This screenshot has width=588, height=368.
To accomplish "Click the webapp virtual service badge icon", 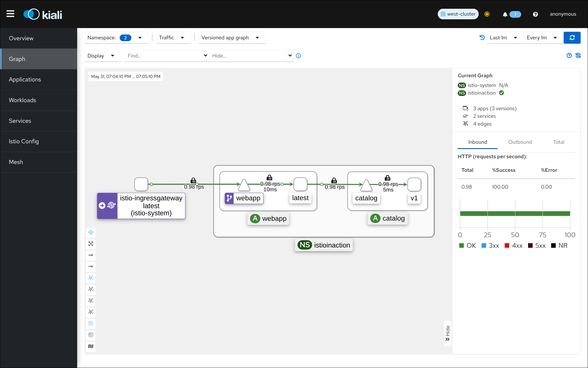I will click(229, 198).
